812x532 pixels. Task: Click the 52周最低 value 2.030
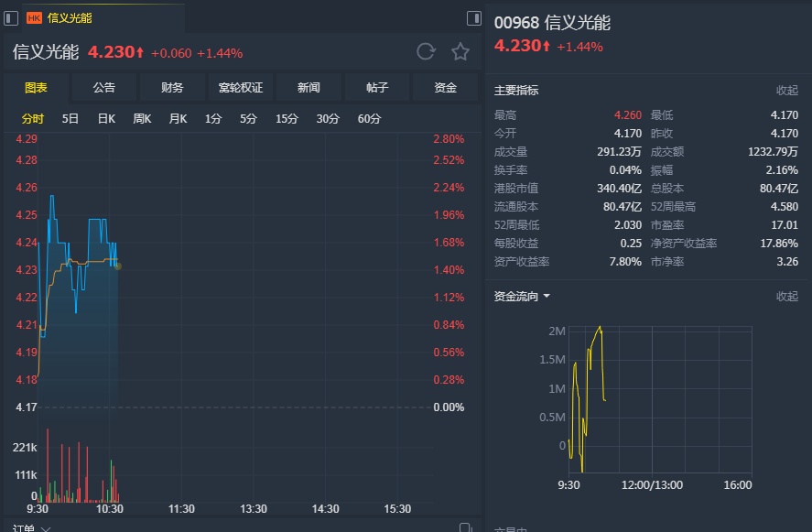628,225
